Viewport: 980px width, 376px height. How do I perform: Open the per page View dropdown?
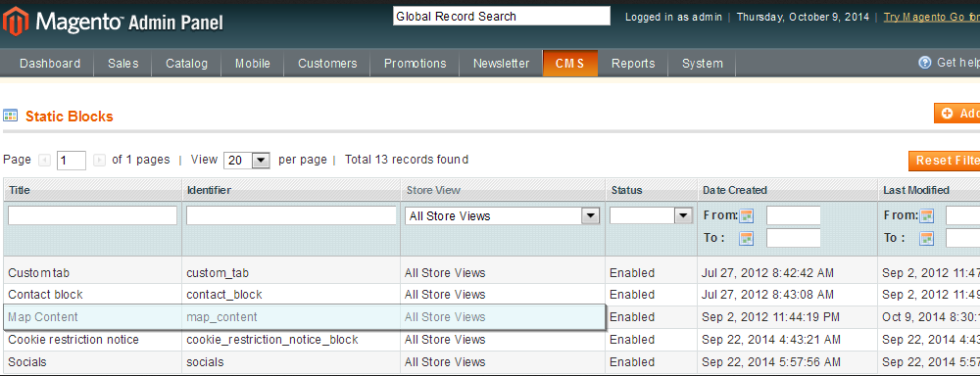[x=247, y=160]
